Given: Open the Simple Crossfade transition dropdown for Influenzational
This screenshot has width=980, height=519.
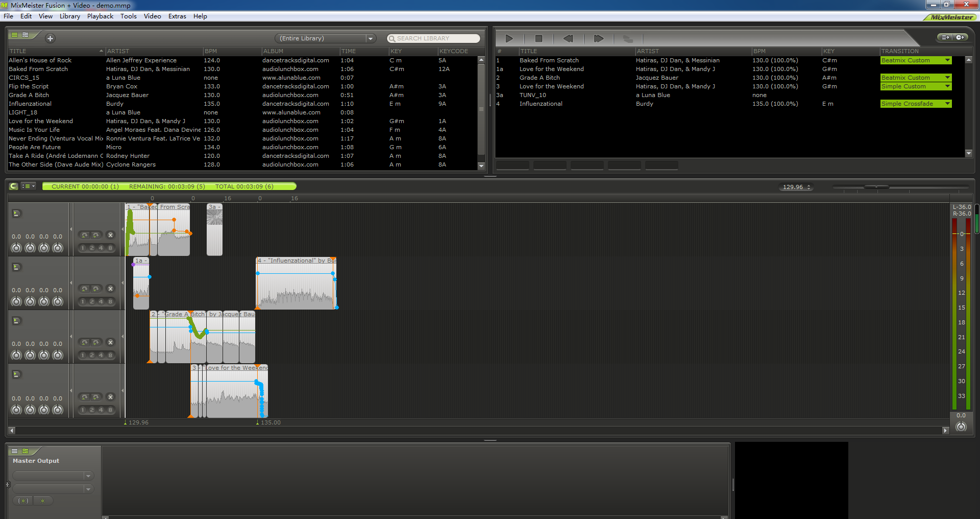Looking at the screenshot, I should [x=947, y=104].
